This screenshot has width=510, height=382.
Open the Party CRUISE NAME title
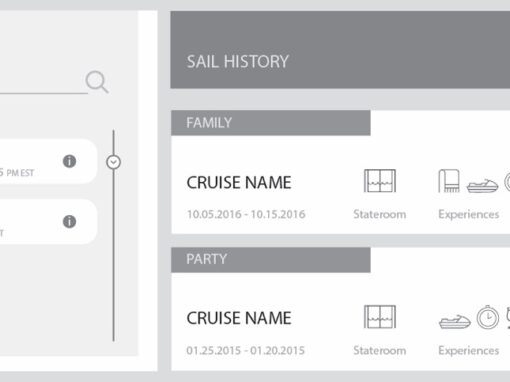[239, 318]
